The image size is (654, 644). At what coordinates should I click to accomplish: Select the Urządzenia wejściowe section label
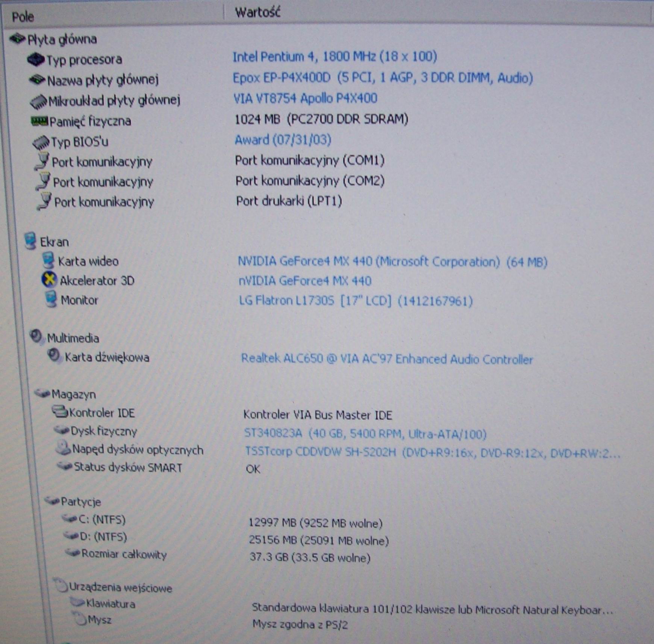tap(121, 588)
